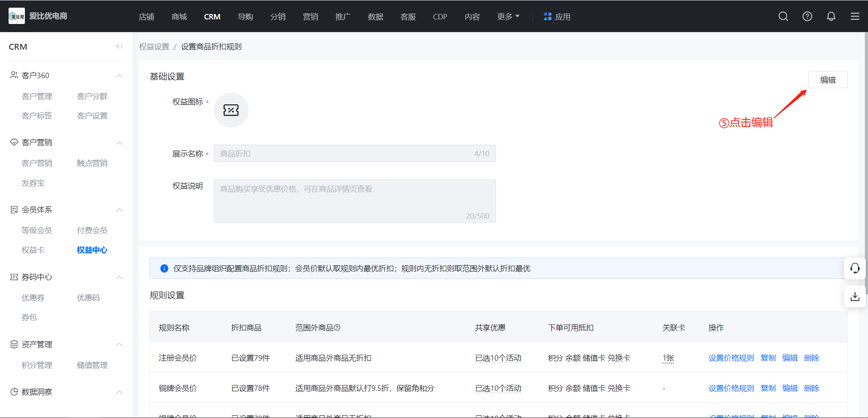Click 复制 for 铜牌会员价 row
Image resolution: width=868 pixels, height=418 pixels.
768,388
